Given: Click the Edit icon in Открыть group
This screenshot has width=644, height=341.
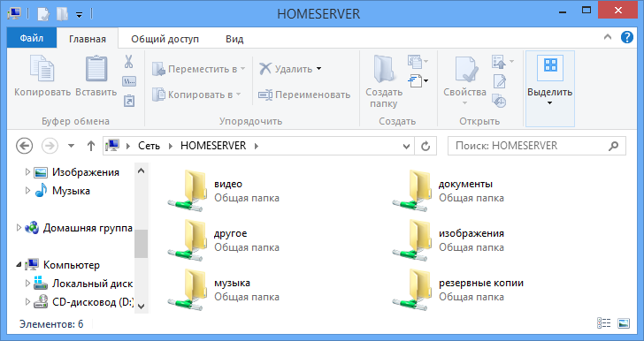Looking at the screenshot, I should coord(500,81).
